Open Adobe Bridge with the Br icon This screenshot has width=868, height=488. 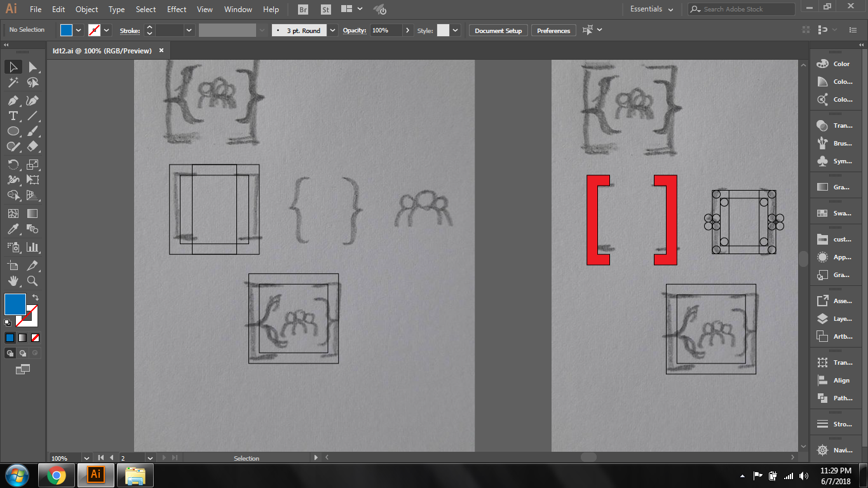pyautogui.click(x=303, y=10)
